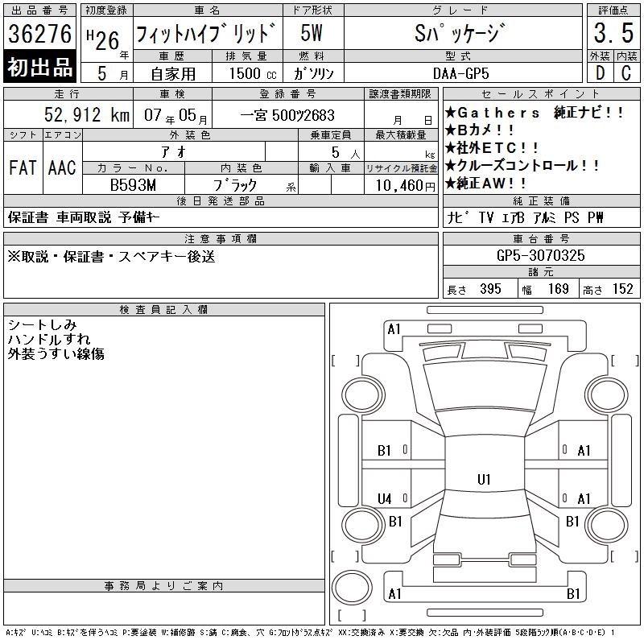Click equipment line ナビ TV エアB アルミ

tap(526, 217)
